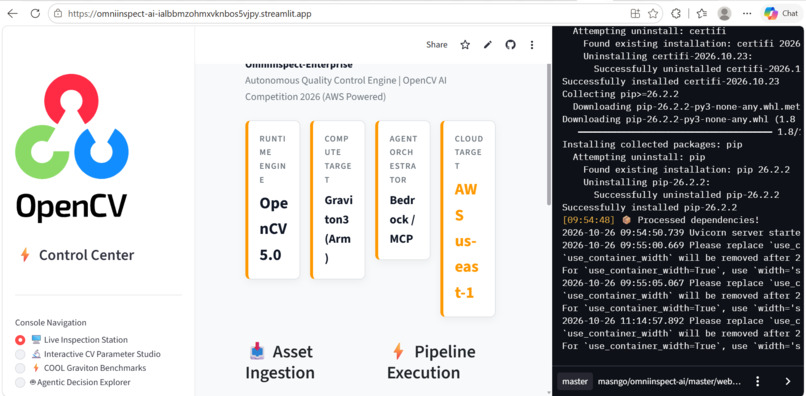
Task: Click the Console Navigation label
Action: coord(50,322)
